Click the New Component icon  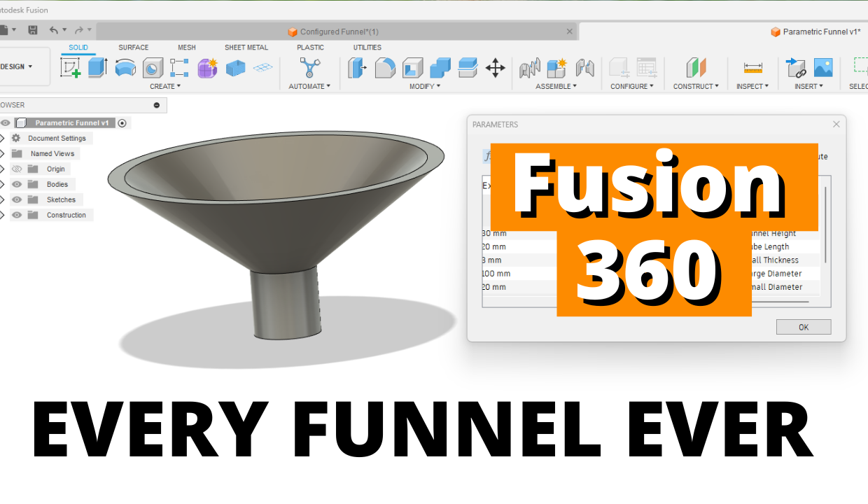click(x=557, y=68)
